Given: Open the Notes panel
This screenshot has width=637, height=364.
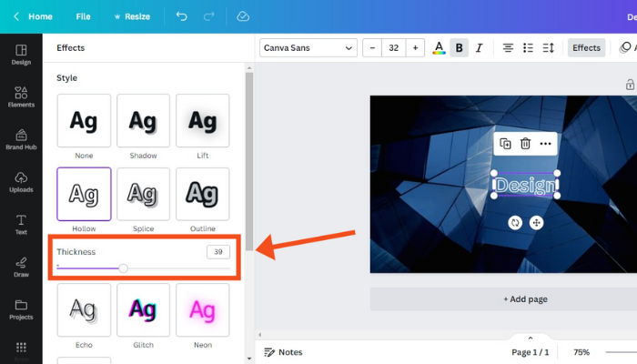Looking at the screenshot, I should coord(284,352).
